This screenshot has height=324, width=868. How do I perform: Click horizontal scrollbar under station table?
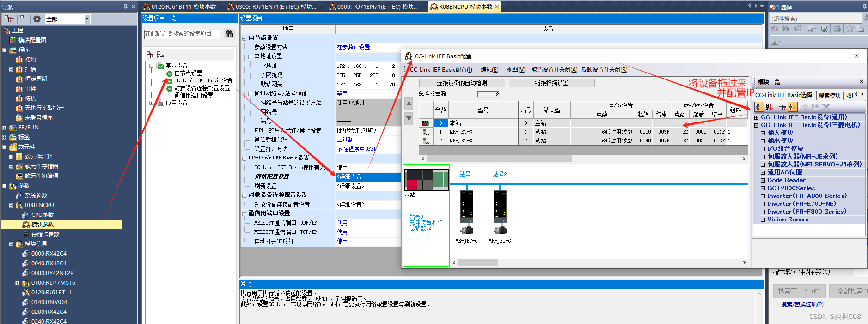pos(583,159)
